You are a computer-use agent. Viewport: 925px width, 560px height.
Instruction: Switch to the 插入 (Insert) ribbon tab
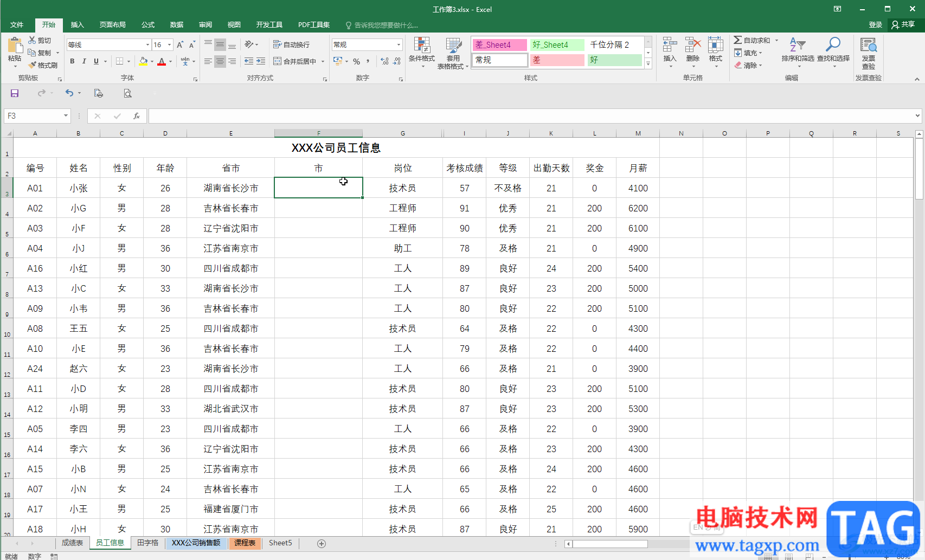pyautogui.click(x=78, y=25)
